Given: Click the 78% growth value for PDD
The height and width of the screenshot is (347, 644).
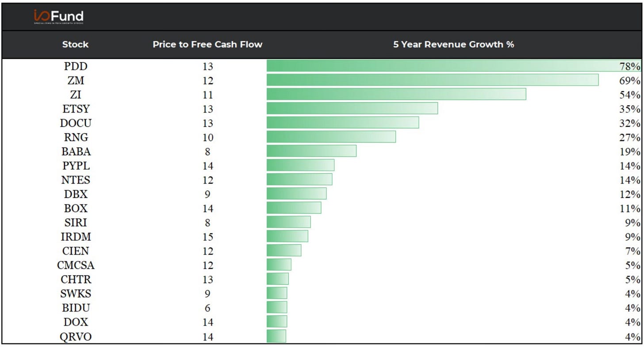Looking at the screenshot, I should click(x=630, y=67).
